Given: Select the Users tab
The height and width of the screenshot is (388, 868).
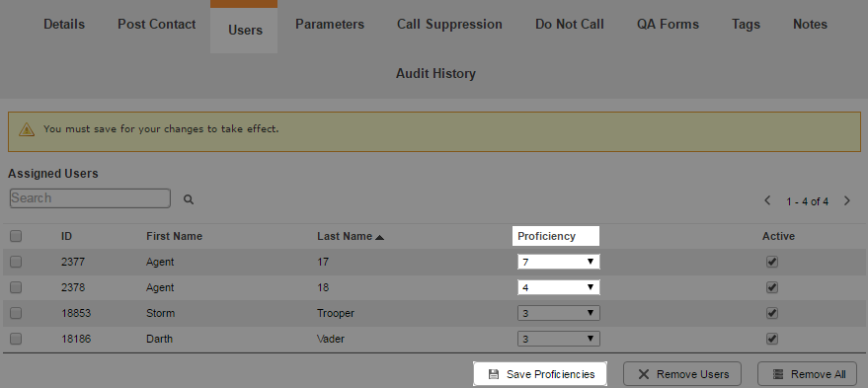Looking at the screenshot, I should (244, 30).
